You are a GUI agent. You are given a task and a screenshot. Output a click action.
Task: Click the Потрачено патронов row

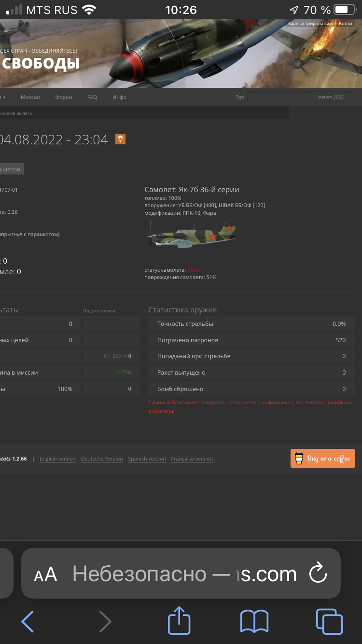click(x=251, y=340)
